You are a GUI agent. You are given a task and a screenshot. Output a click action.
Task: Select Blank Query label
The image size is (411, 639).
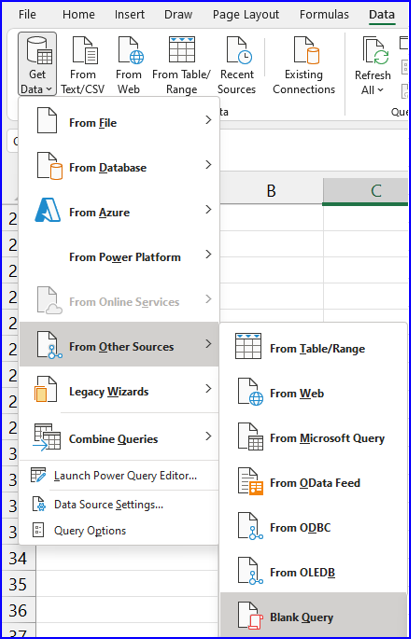coord(301,618)
